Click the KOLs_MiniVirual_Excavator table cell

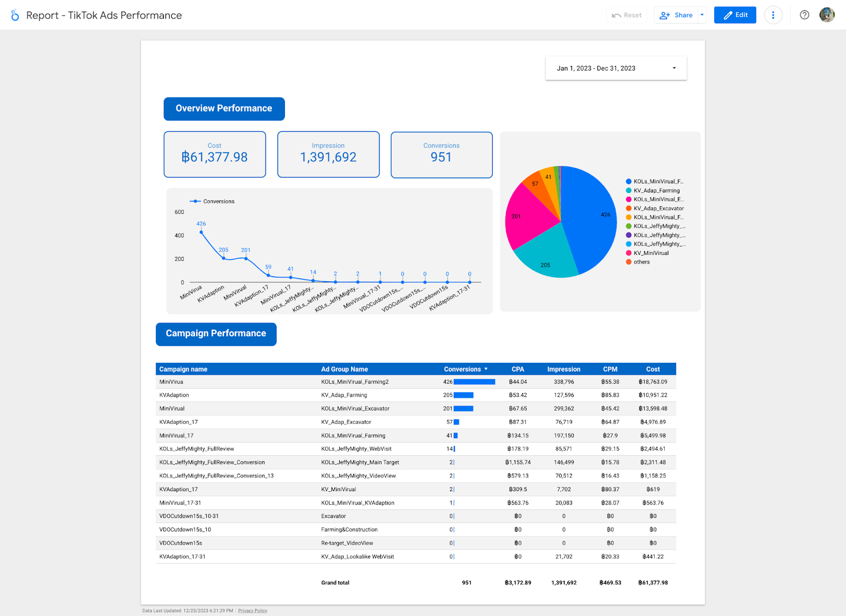point(355,409)
